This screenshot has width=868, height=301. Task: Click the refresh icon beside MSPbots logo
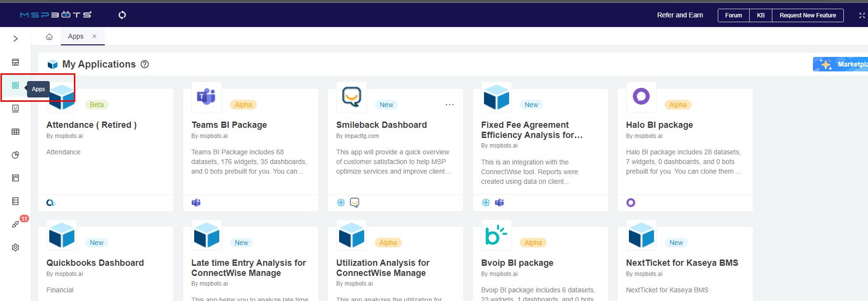coord(122,15)
